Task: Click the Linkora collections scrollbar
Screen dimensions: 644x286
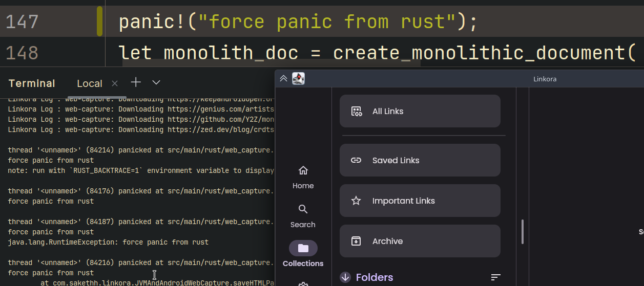Action: tap(523, 232)
